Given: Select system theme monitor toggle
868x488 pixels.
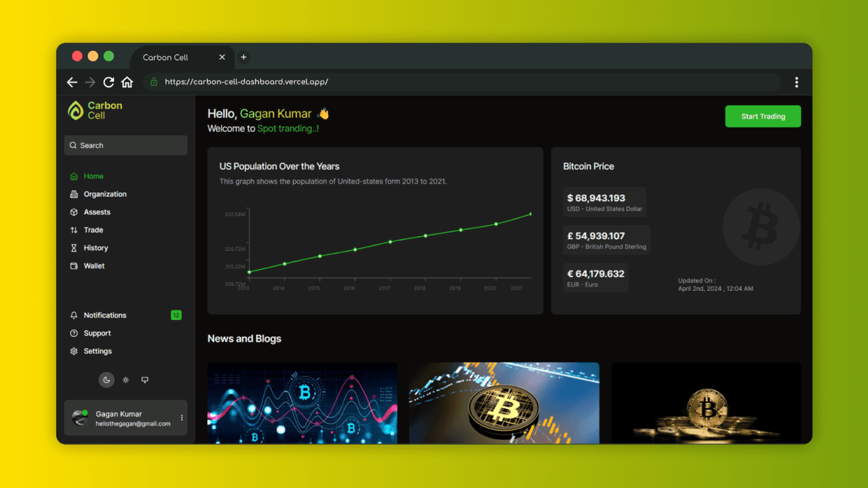Looking at the screenshot, I should (144, 380).
